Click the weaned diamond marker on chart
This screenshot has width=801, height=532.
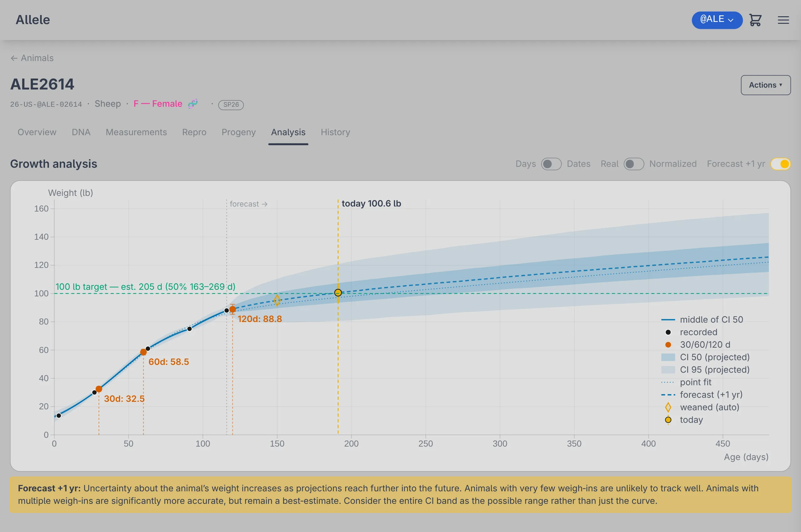(277, 300)
